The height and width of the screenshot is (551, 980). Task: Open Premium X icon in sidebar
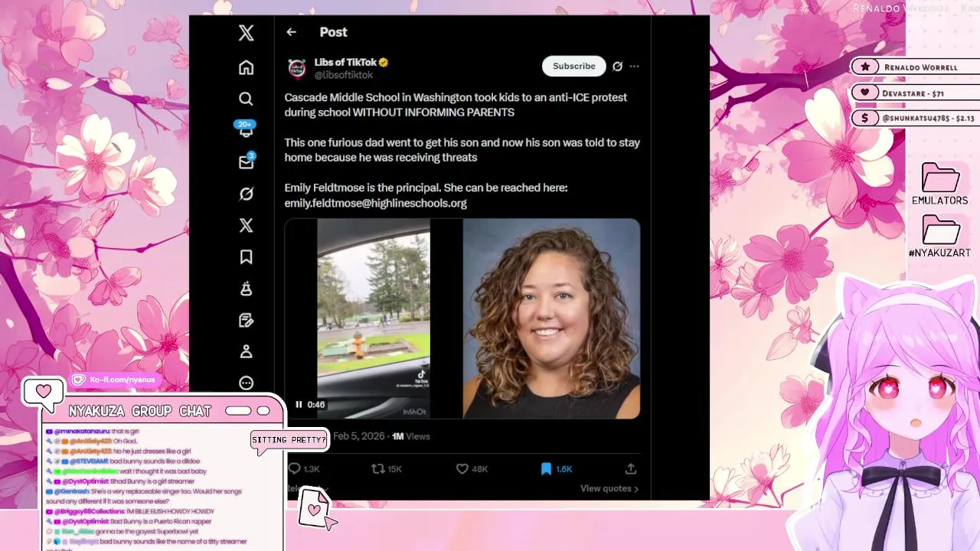[246, 225]
